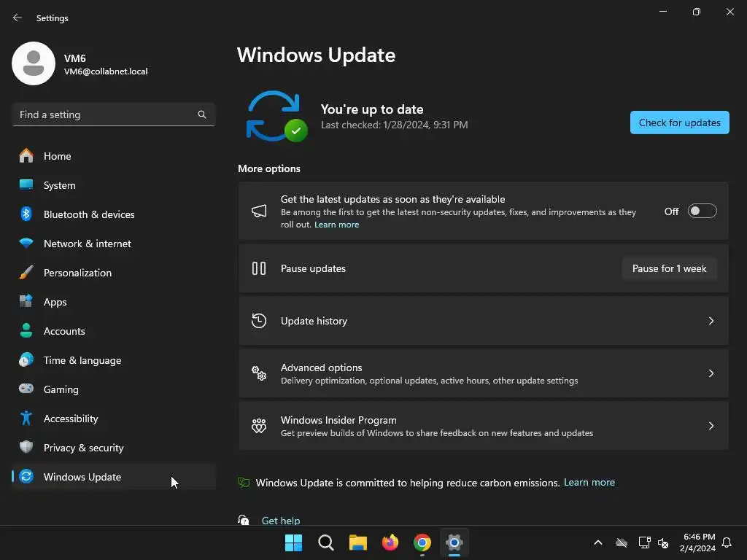
Task: Click the megaphone icon for latest updates
Action: (x=259, y=211)
